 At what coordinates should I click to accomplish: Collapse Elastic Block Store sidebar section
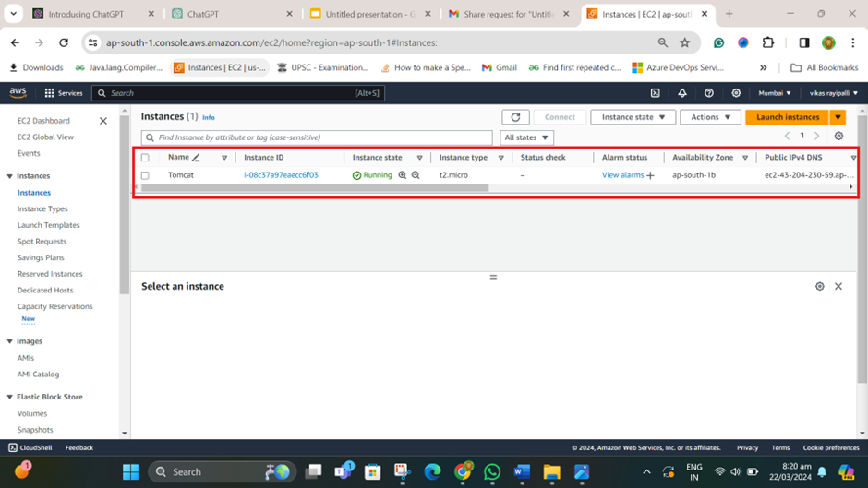point(9,397)
